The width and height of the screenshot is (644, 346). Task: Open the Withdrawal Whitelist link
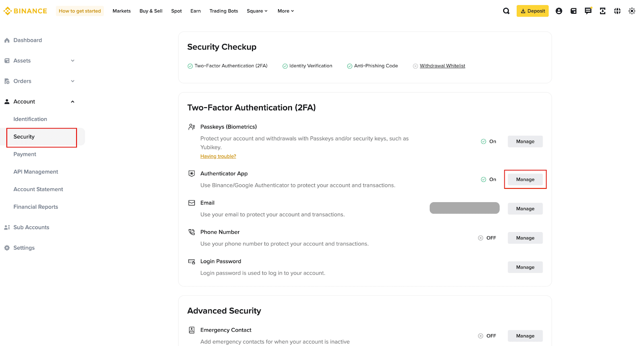click(x=442, y=66)
